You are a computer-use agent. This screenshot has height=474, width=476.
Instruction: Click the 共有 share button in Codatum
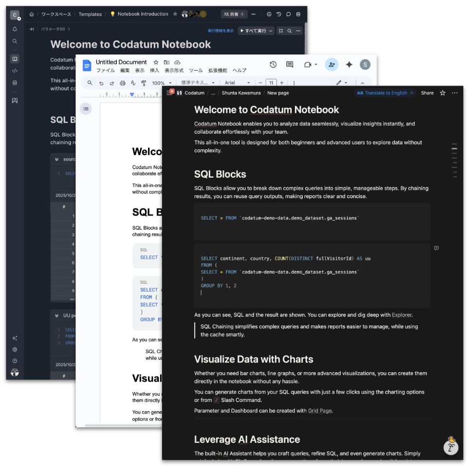tap(234, 14)
